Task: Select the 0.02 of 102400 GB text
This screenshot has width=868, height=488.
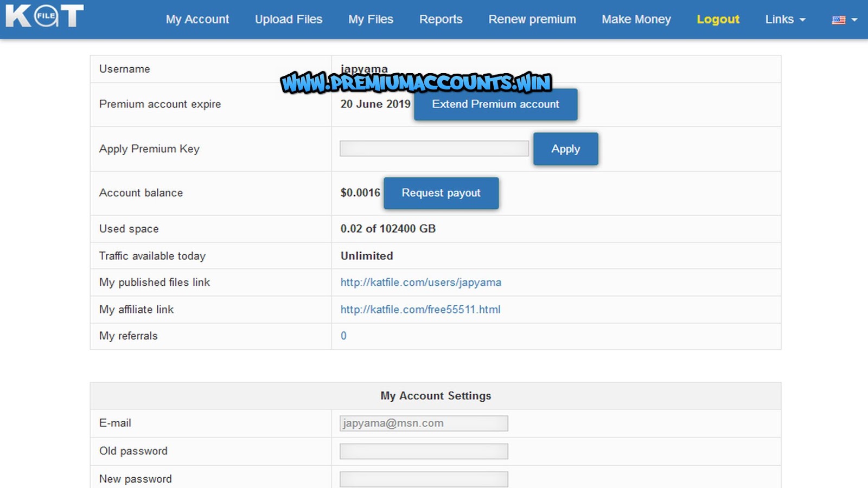Action: pos(388,229)
